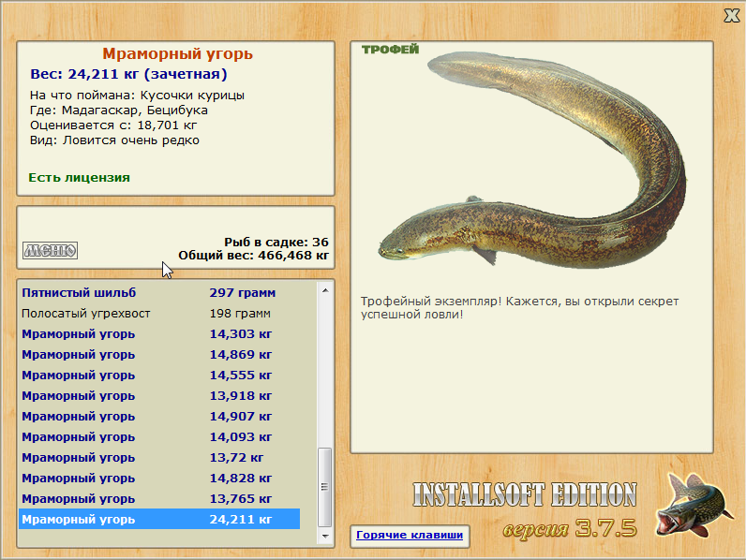Click the Трофейный экземпляр description text
The image size is (746, 560).
519,307
